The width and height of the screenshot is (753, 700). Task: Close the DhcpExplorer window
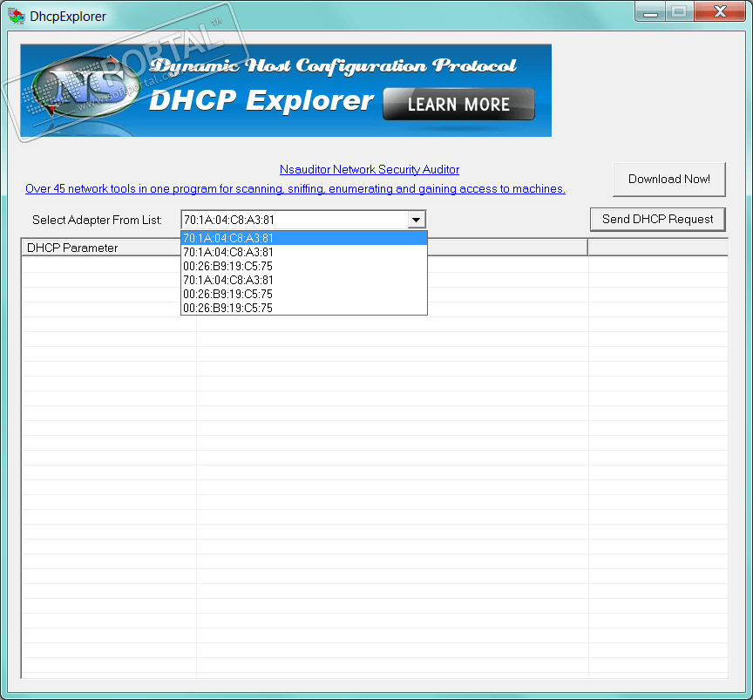coord(719,11)
